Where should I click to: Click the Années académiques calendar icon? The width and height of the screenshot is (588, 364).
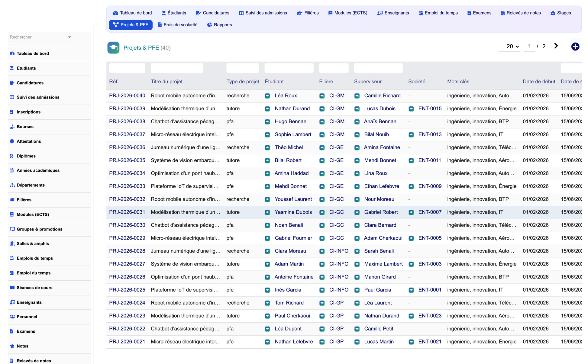(x=12, y=170)
